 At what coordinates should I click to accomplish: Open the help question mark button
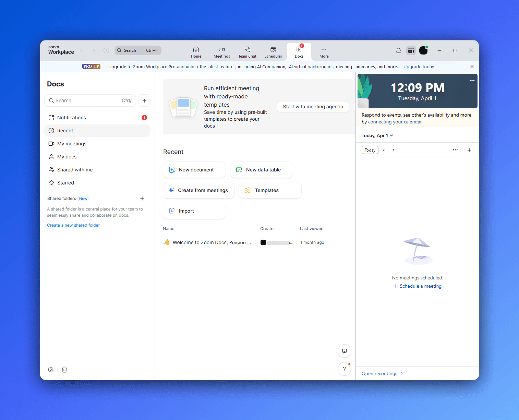(345, 369)
